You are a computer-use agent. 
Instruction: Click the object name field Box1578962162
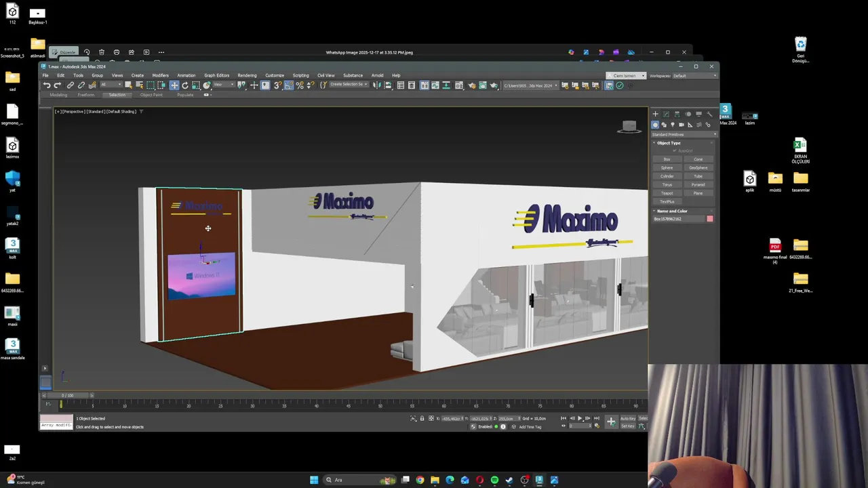[678, 219]
